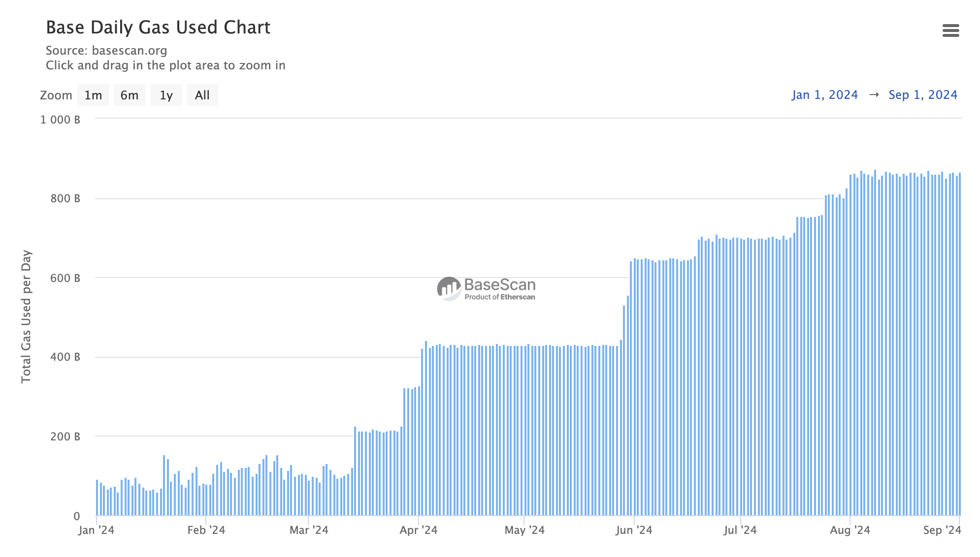Click the 1 000 B y-axis label
This screenshot has width=980, height=557.
[60, 120]
